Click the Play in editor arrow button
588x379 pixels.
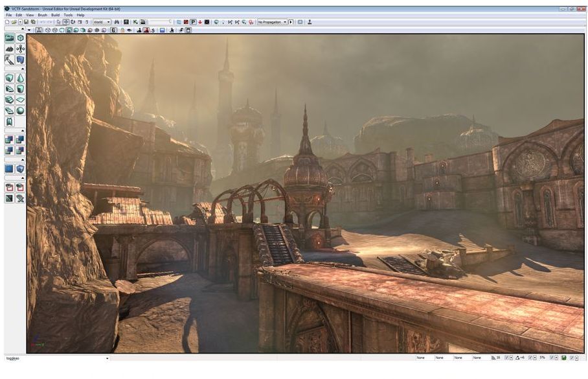(x=291, y=22)
